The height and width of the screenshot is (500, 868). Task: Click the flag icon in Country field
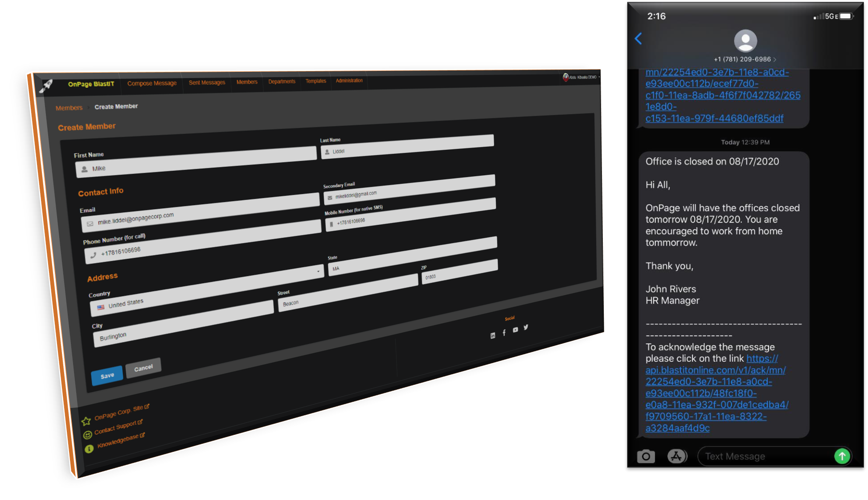(101, 307)
